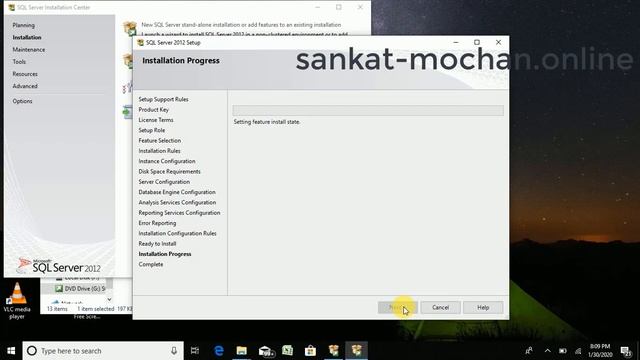Image resolution: width=640 pixels, height=360 pixels.
Task: Click Setup Support Rules step
Action: [163, 100]
